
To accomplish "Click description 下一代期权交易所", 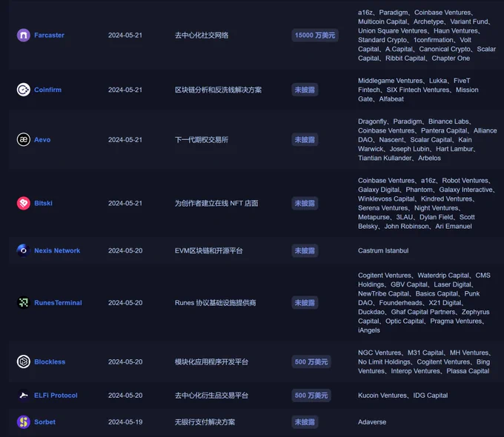I will [202, 140].
